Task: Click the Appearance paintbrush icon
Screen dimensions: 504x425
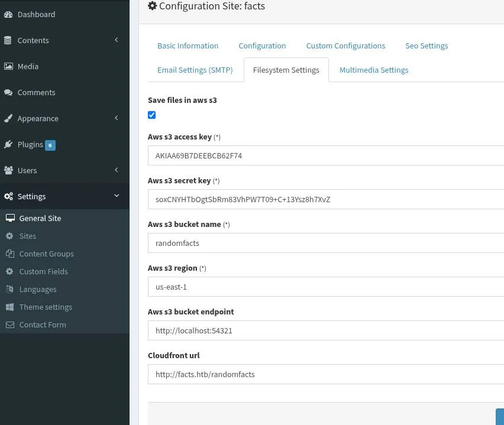Action: (x=8, y=118)
